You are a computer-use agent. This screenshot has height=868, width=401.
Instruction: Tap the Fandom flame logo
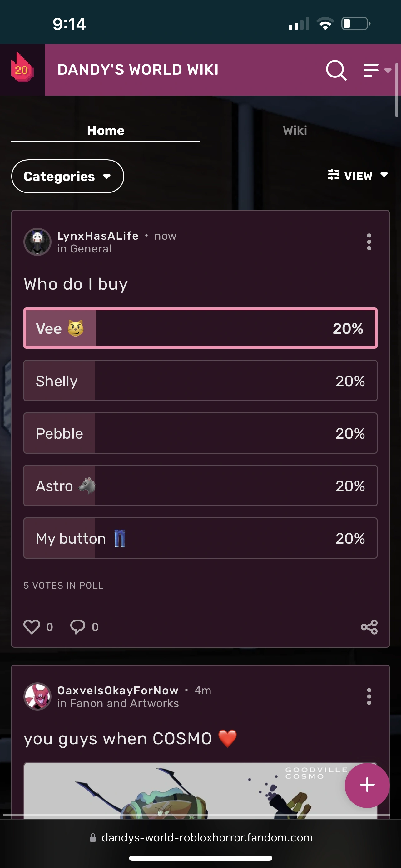tap(22, 69)
